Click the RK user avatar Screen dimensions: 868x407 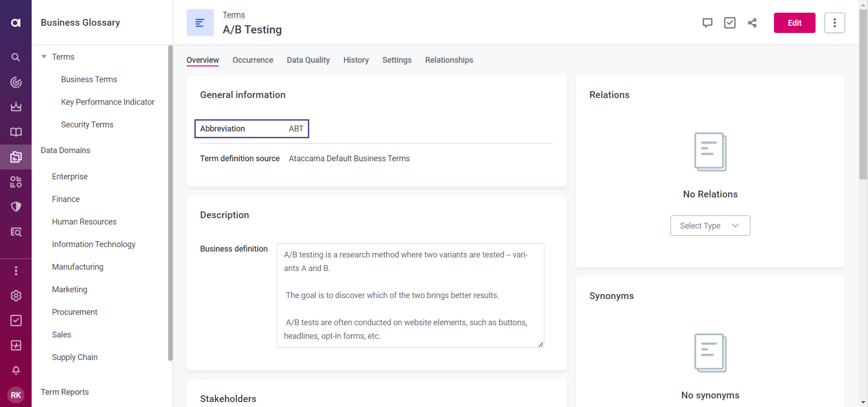coord(16,395)
